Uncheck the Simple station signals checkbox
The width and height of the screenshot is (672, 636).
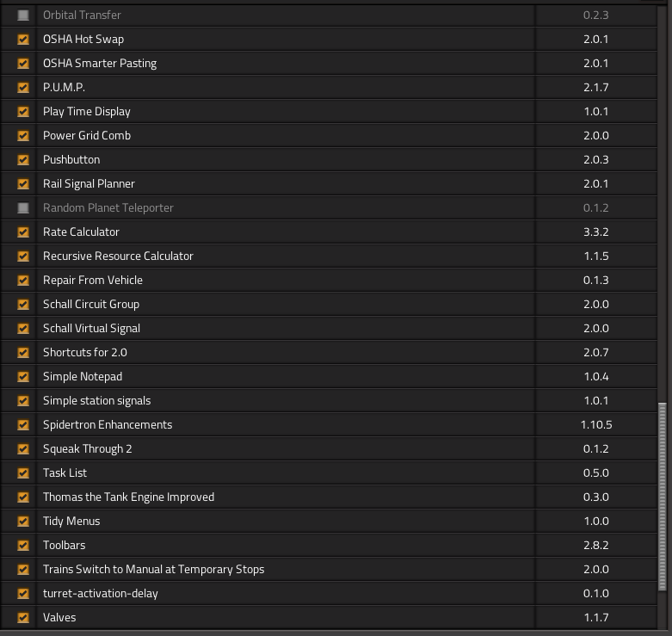pos(23,400)
